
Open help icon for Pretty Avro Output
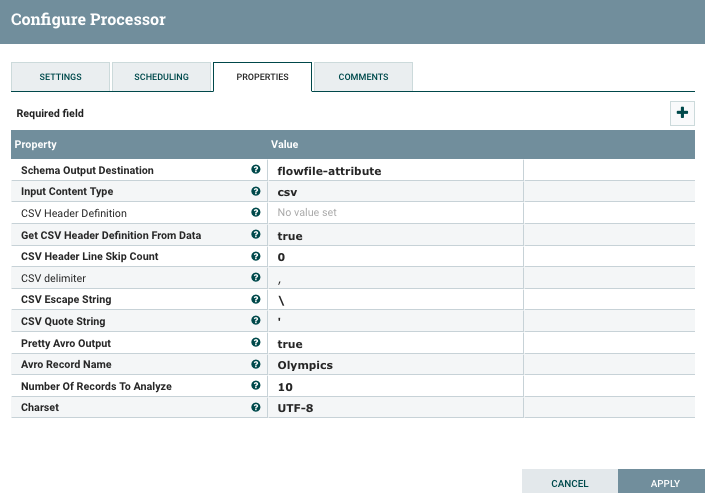[x=256, y=343]
